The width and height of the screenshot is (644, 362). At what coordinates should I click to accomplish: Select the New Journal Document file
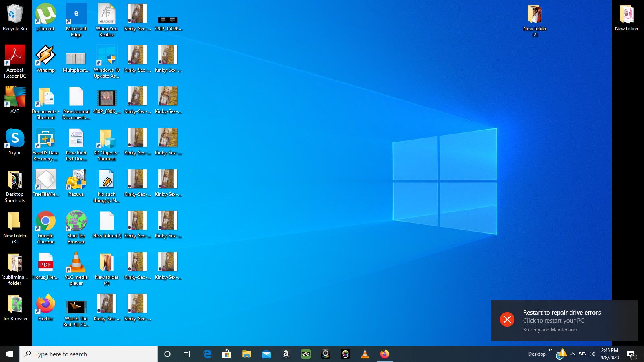(76, 103)
